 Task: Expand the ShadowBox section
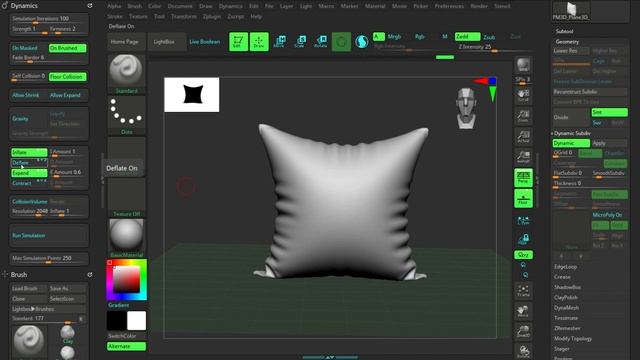coord(567,287)
